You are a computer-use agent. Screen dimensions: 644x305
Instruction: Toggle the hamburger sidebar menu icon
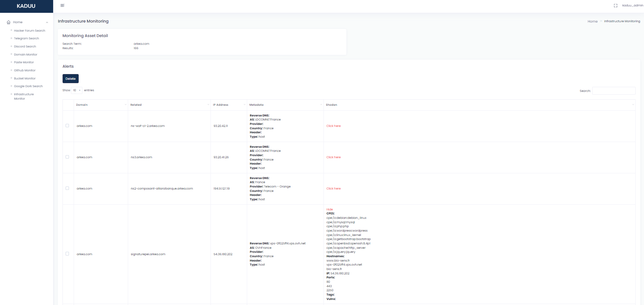(x=63, y=5)
